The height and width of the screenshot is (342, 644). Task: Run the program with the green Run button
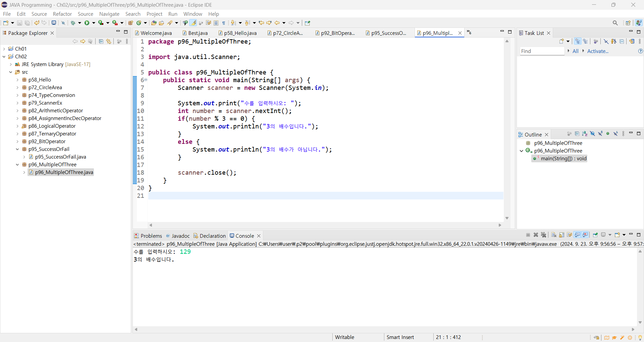(87, 23)
